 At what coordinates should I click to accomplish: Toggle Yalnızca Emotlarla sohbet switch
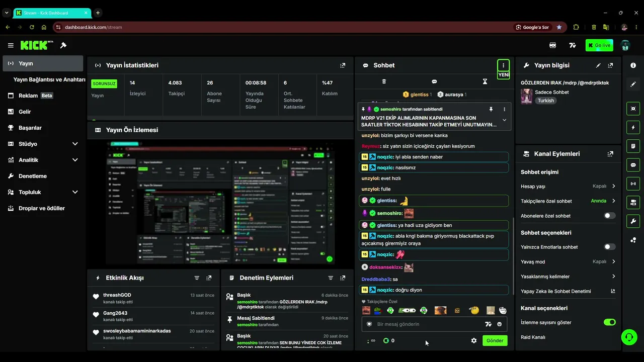(x=609, y=247)
